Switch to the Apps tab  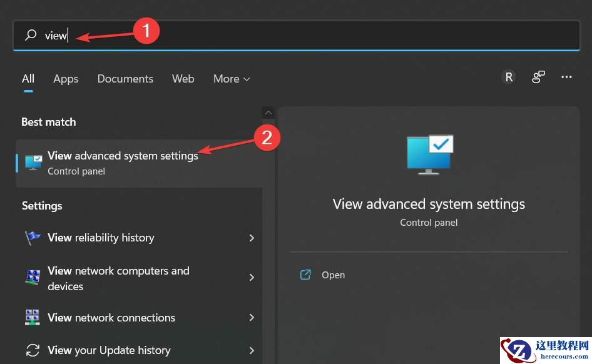click(x=66, y=79)
